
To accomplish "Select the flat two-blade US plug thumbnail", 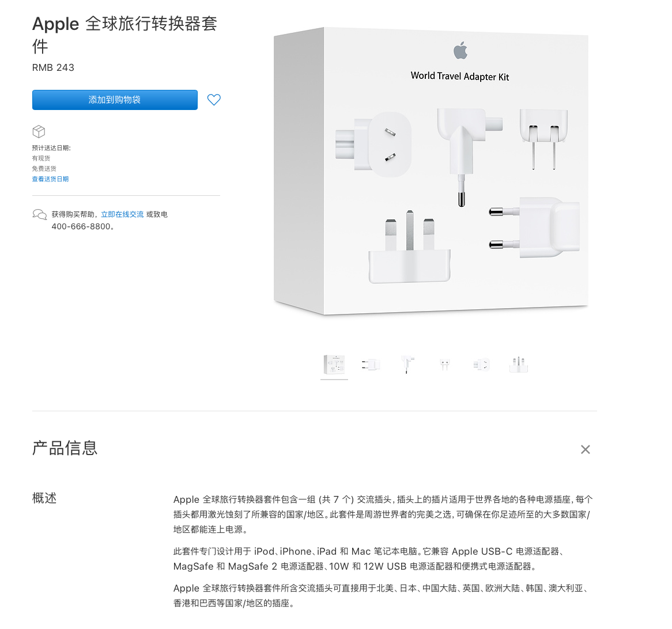I will pyautogui.click(x=445, y=365).
